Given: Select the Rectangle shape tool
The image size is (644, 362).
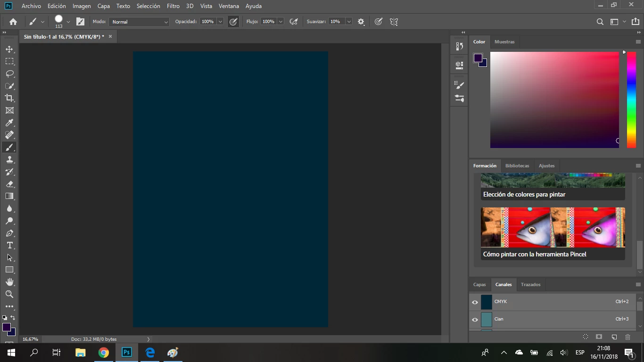Looking at the screenshot, I should (x=9, y=270).
